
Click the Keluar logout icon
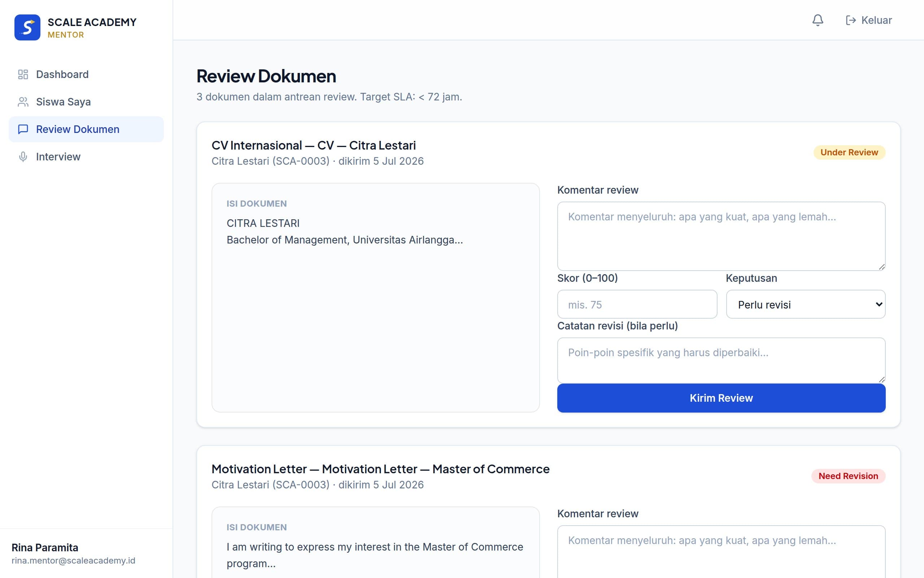[851, 20]
